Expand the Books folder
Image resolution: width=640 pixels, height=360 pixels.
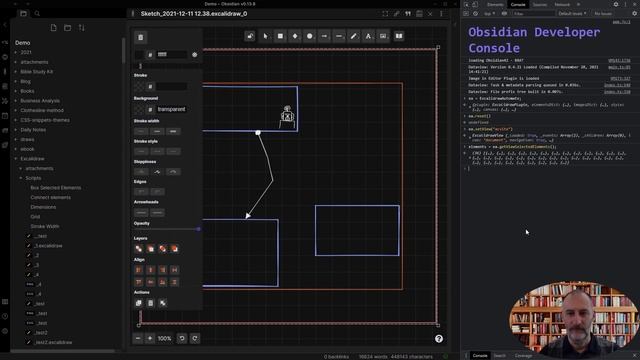[x=27, y=91]
